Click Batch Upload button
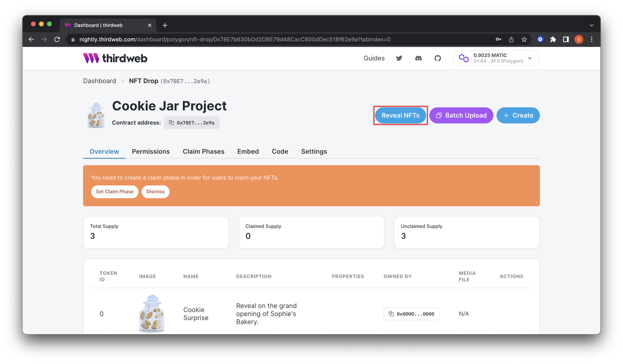 pos(461,116)
